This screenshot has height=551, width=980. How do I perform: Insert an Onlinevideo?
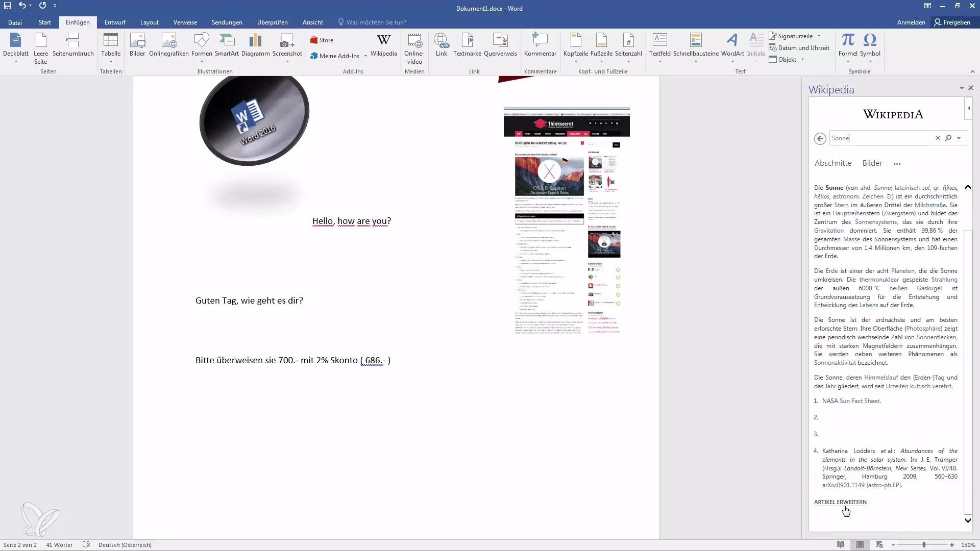point(414,48)
